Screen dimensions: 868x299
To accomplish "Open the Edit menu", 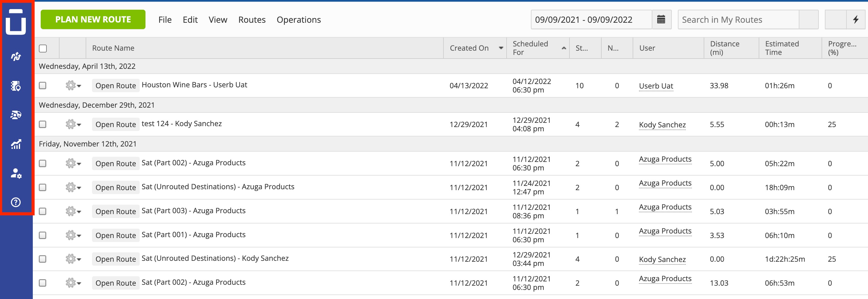I will tap(190, 20).
